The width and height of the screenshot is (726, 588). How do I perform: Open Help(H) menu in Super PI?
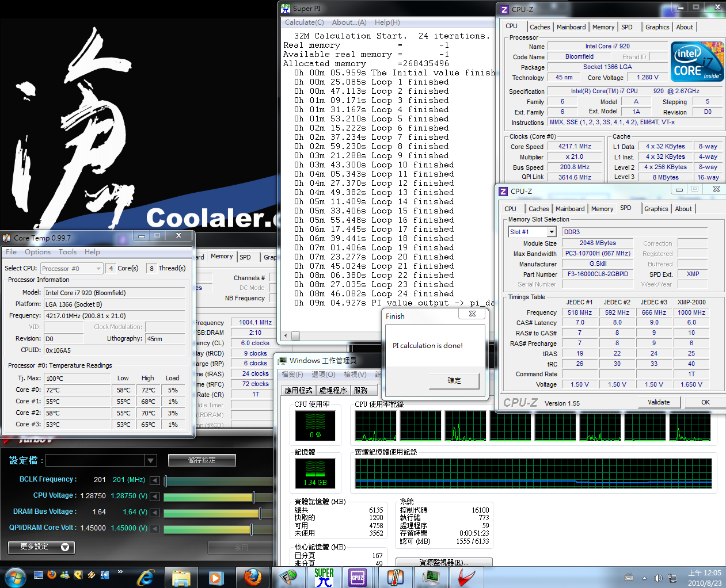387,22
